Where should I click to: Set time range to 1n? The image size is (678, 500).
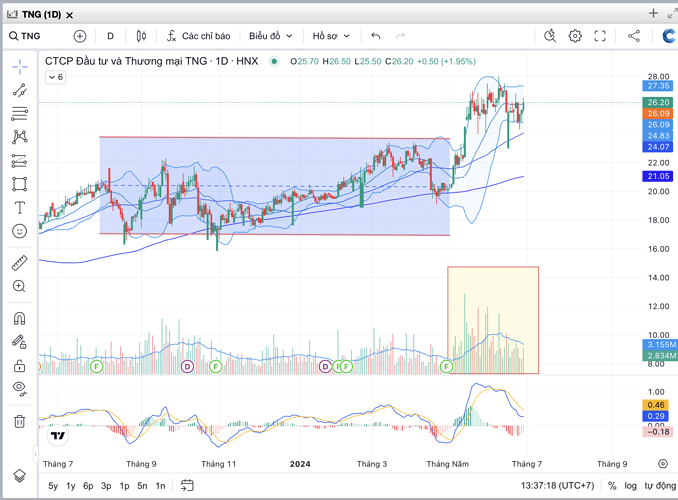click(x=160, y=486)
